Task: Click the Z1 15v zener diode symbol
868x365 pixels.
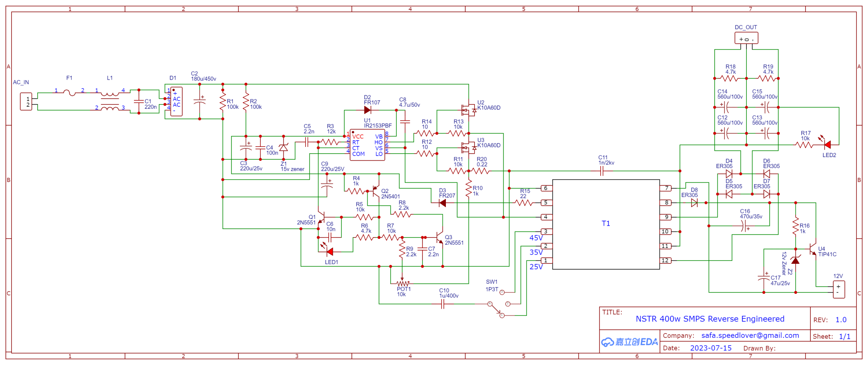Action: coord(284,148)
